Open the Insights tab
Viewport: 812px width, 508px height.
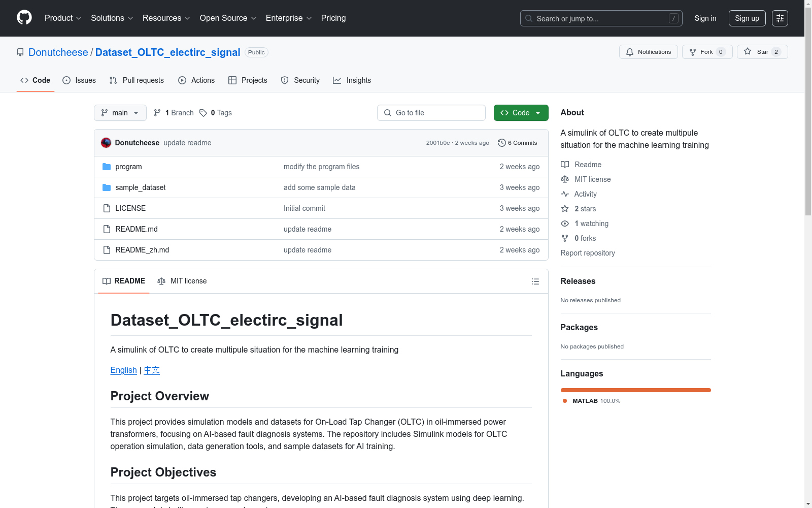pyautogui.click(x=352, y=80)
